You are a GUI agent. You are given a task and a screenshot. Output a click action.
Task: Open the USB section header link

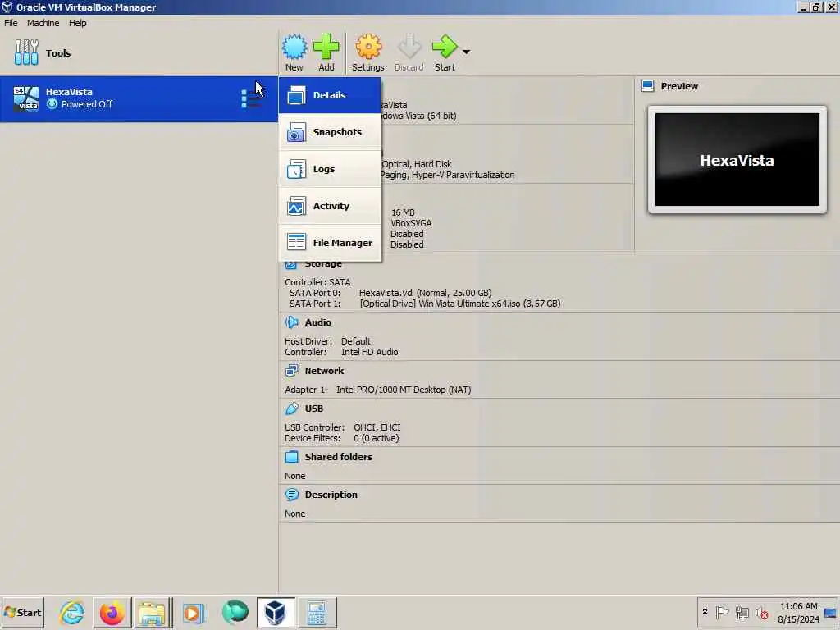coord(314,409)
